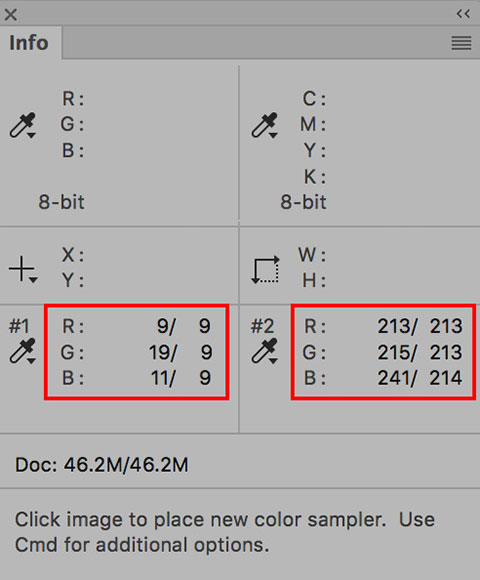Click the color sampler #2 eyedropper icon

[x=264, y=351]
